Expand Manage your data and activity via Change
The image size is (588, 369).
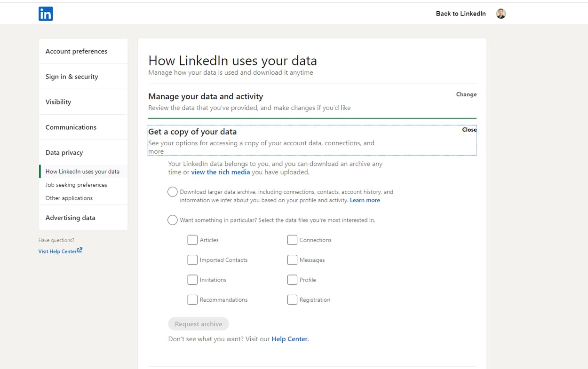click(x=466, y=94)
